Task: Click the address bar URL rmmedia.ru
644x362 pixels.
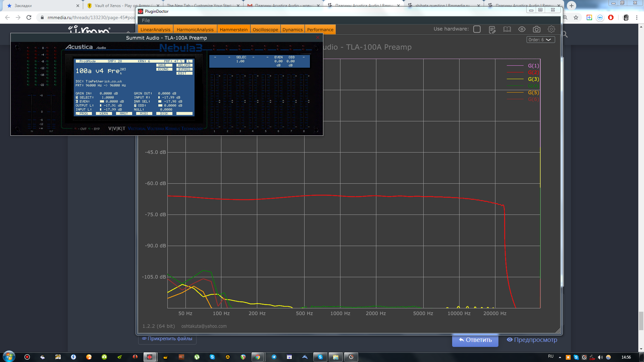Action: [x=91, y=17]
